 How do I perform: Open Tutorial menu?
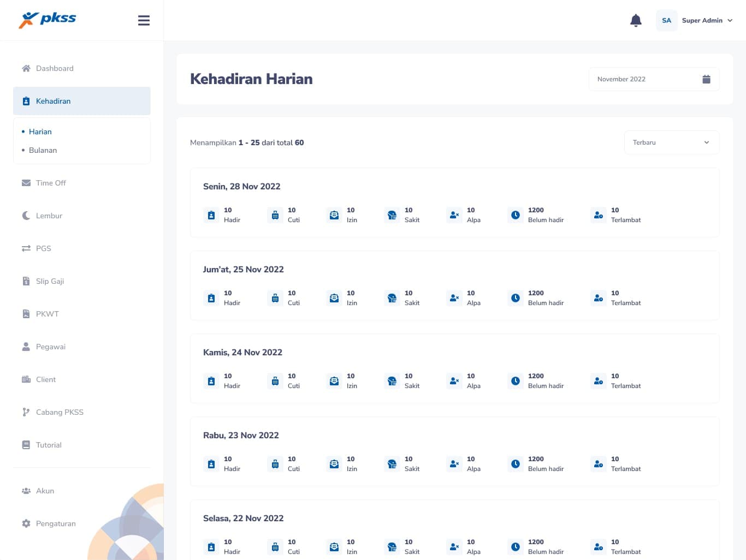coord(82,445)
